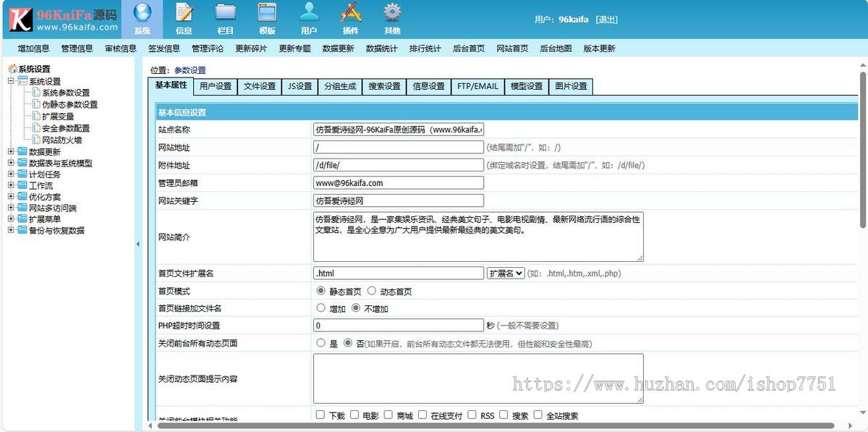The width and height of the screenshot is (868, 432).
Task: Click the 网站简介 text area
Action: [x=478, y=237]
